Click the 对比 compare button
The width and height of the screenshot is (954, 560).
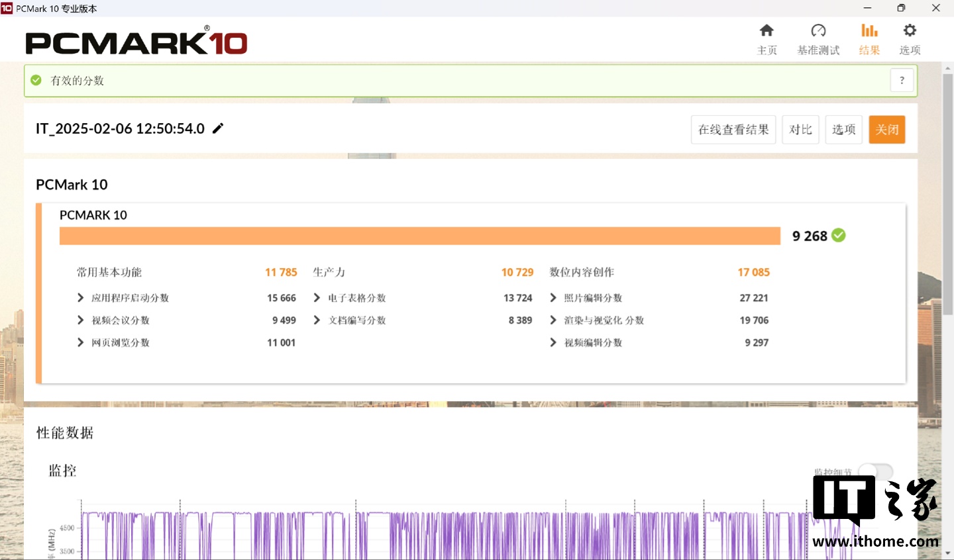coord(800,130)
